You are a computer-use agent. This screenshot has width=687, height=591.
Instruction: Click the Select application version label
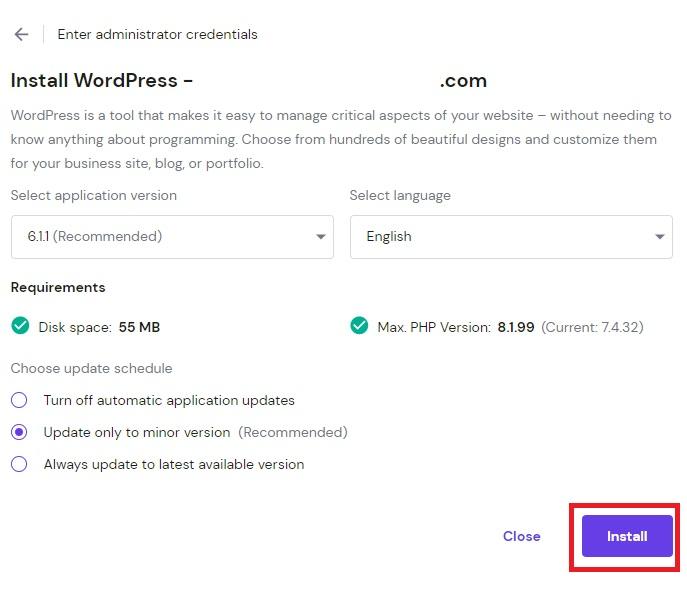[x=93, y=195]
